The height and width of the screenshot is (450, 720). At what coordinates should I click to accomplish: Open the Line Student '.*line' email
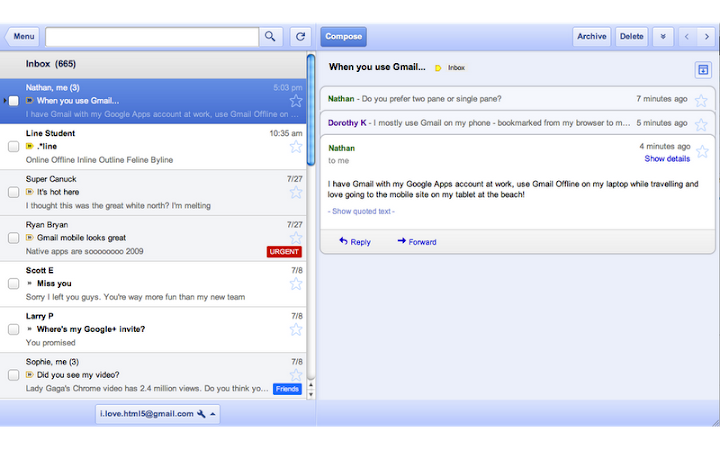pos(153,147)
